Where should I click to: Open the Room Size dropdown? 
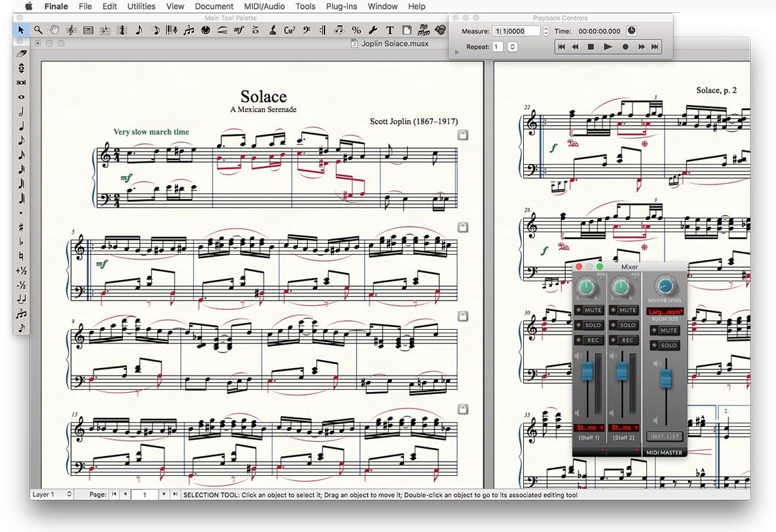point(665,312)
